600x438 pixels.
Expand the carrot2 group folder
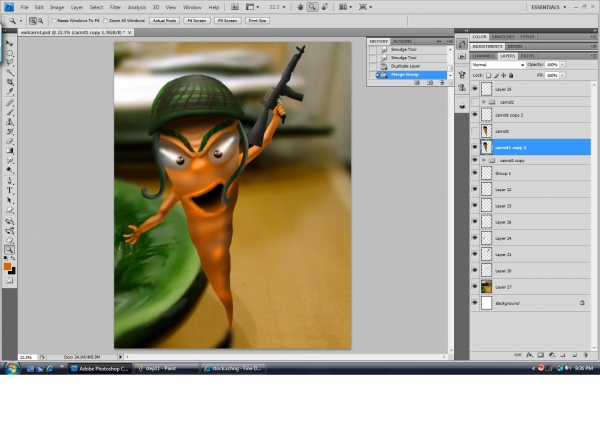click(x=484, y=102)
